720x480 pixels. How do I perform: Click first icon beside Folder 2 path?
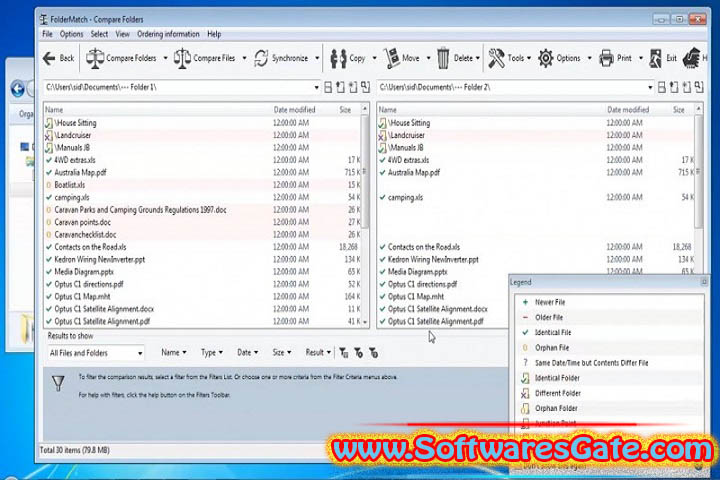662,87
